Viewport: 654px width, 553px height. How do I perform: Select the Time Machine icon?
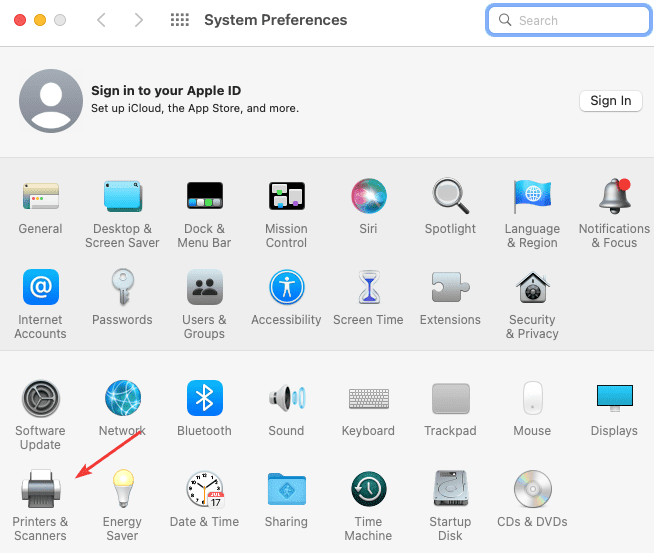(x=368, y=490)
